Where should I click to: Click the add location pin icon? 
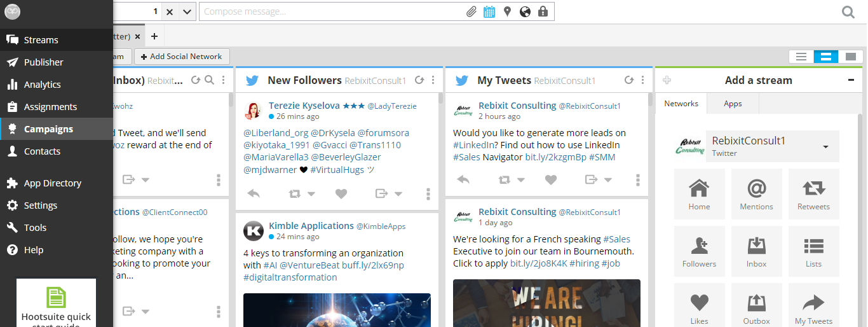[x=507, y=11]
